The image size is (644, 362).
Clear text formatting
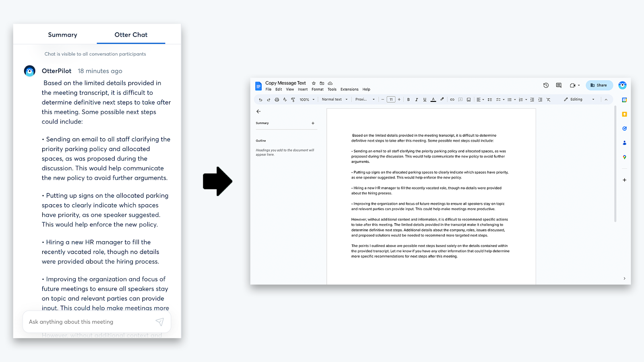pyautogui.click(x=548, y=99)
